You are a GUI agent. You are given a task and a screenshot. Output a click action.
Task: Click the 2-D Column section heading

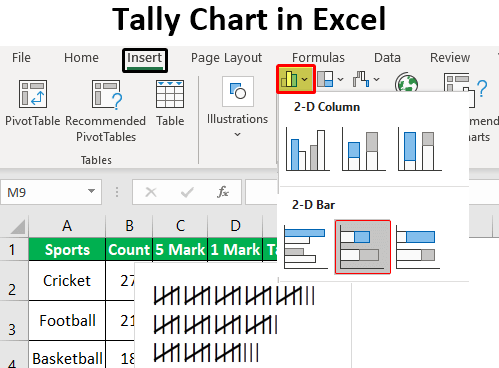click(327, 107)
